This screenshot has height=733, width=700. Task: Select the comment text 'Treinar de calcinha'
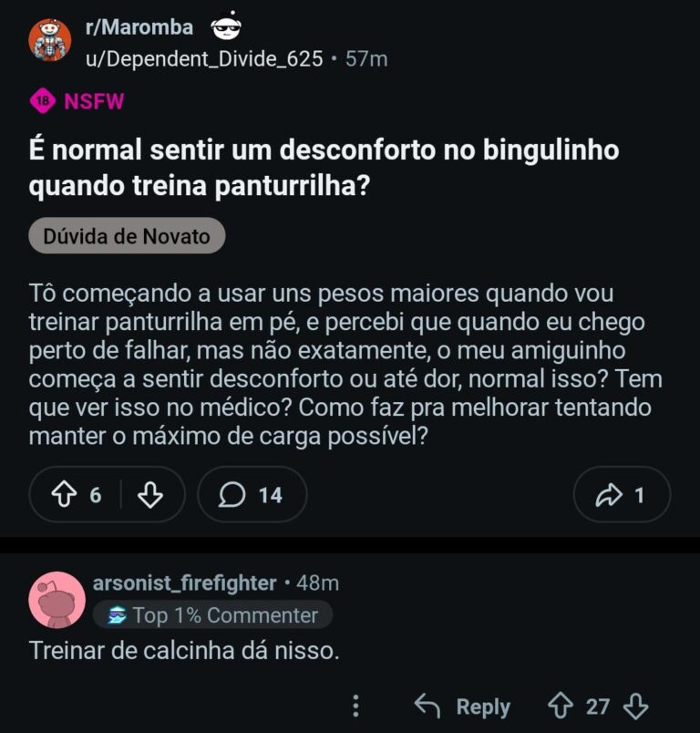182,651
